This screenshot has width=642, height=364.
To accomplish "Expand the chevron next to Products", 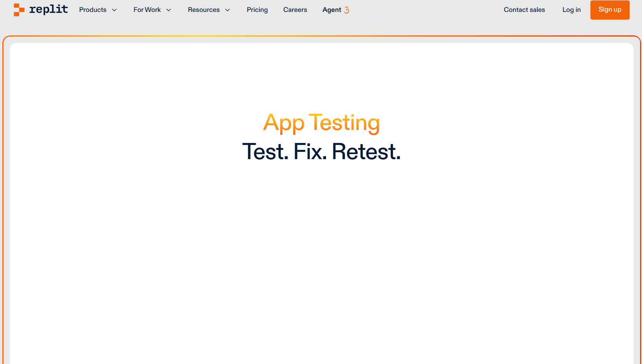I will [x=114, y=10].
